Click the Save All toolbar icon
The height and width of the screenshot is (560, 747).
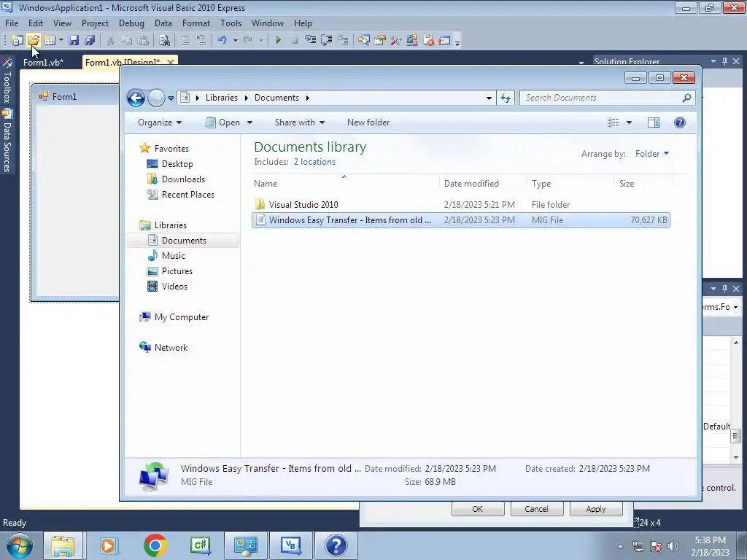click(90, 41)
